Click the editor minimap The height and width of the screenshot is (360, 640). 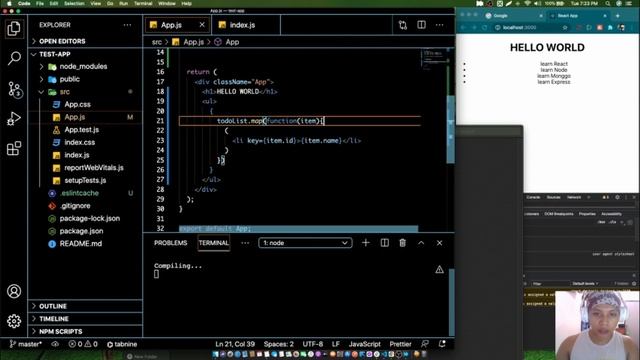(433, 60)
